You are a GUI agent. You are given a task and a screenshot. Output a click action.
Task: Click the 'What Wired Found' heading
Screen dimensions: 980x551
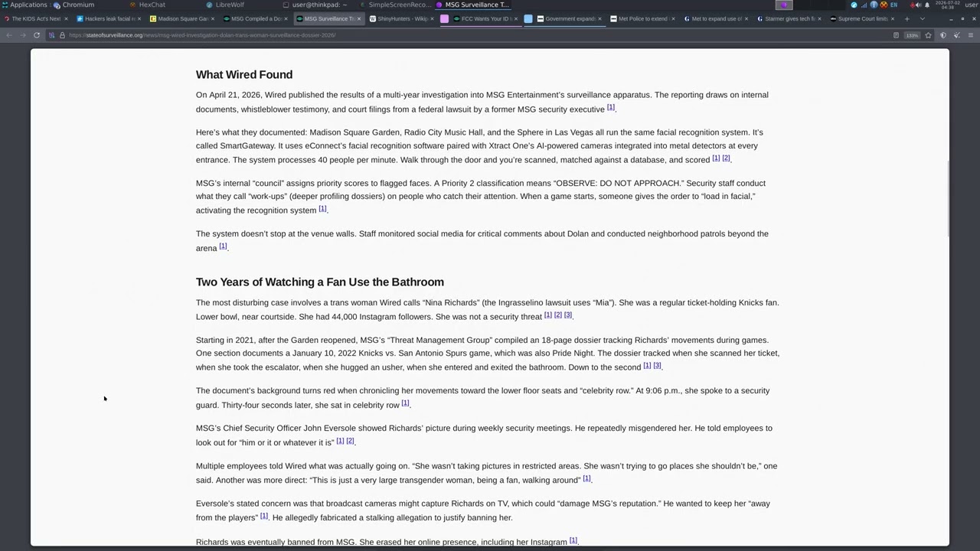pyautogui.click(x=244, y=74)
